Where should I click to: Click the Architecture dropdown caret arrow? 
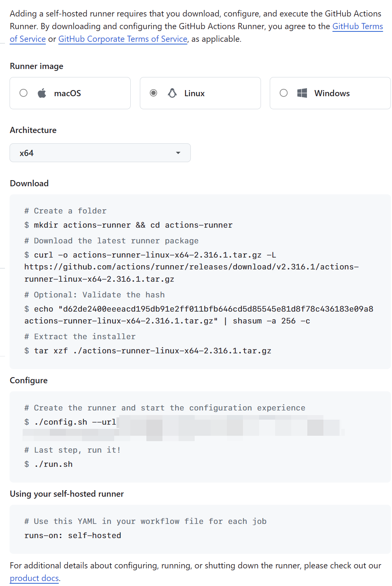click(178, 153)
